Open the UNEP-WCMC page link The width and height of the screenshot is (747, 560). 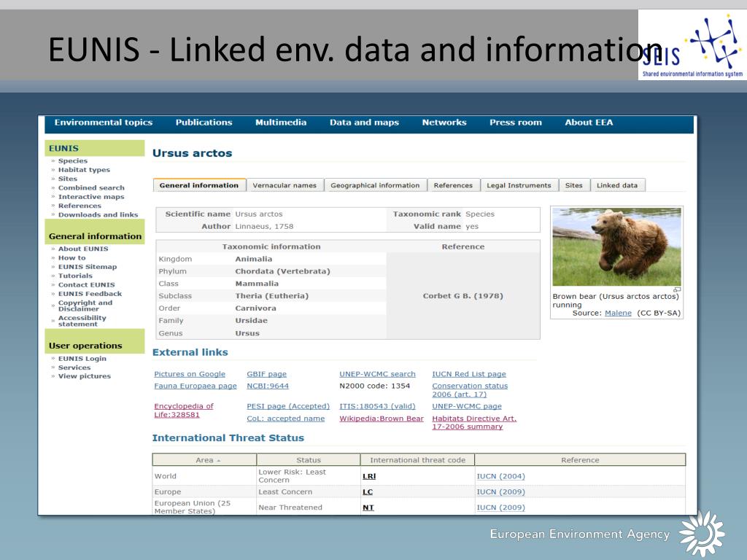pyautogui.click(x=467, y=407)
